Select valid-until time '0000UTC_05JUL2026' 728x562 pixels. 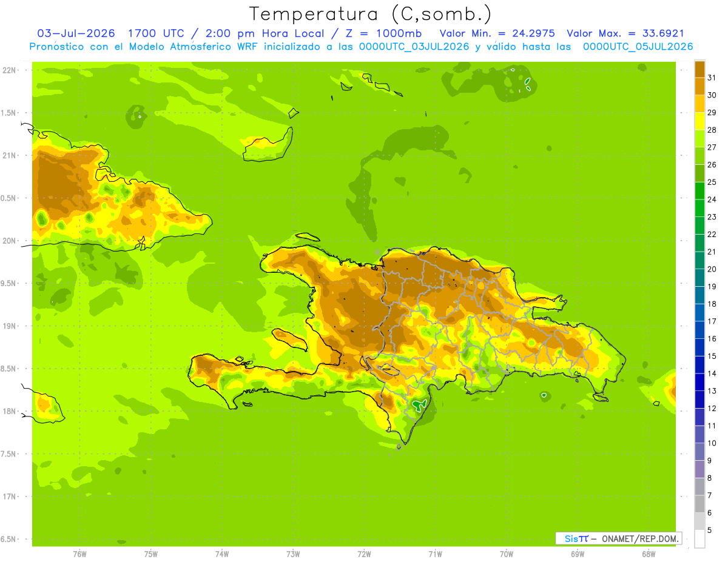tap(638, 47)
